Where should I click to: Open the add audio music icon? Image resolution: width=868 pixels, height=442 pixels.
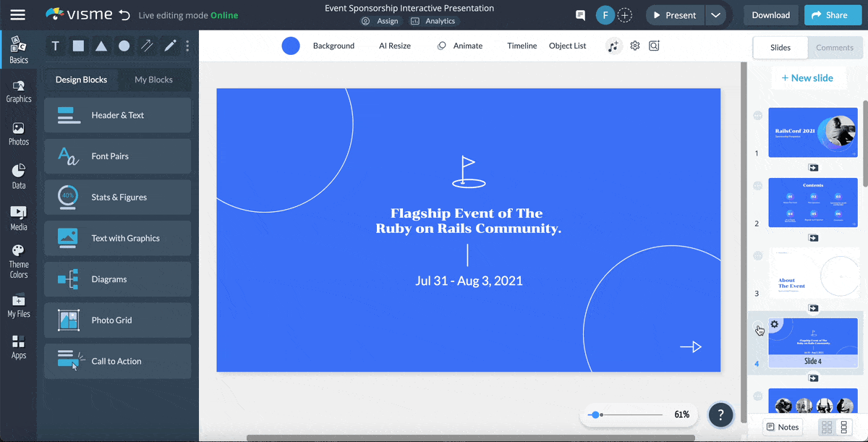(x=613, y=46)
